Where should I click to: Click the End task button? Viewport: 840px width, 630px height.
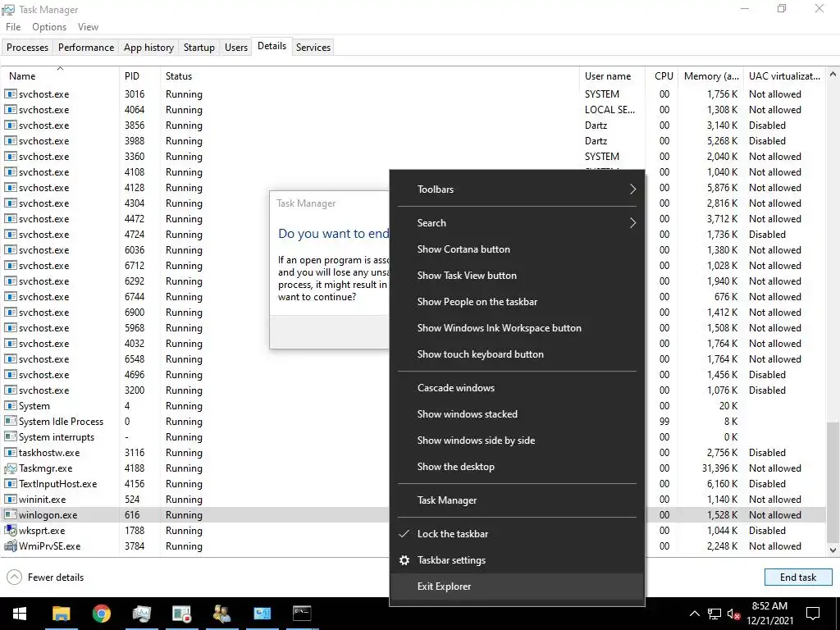(x=798, y=577)
